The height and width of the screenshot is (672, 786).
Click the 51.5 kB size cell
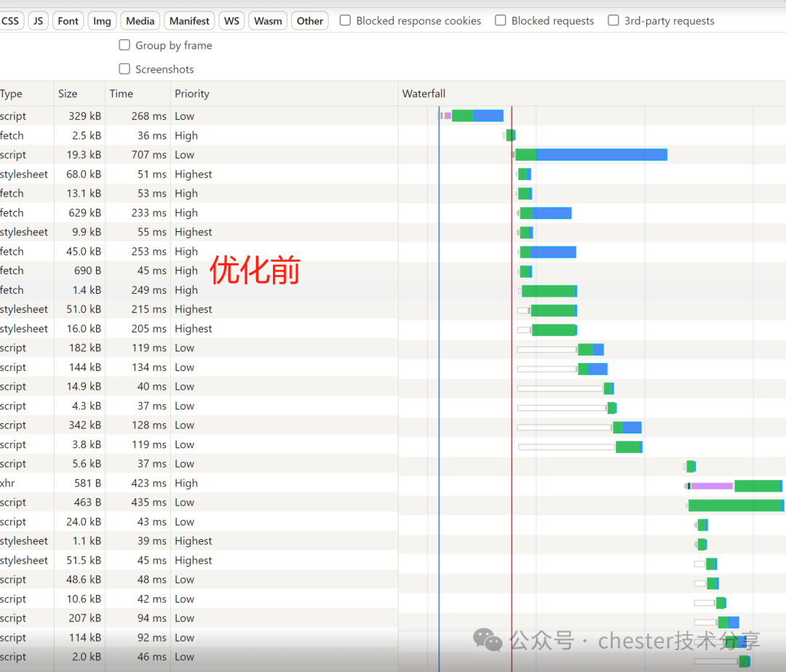(x=84, y=560)
